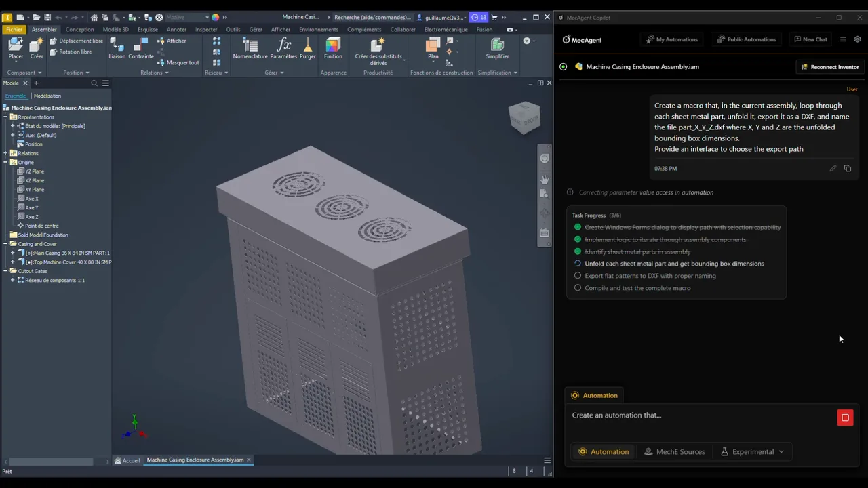This screenshot has height=488, width=868.
Task: Stop the running automation with red button
Action: (x=845, y=418)
